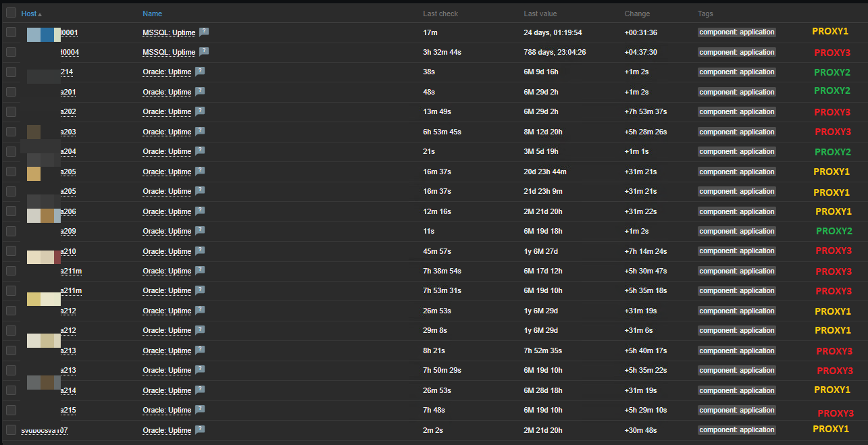Open item description icon for host a201
This screenshot has height=445, width=868.
(x=200, y=92)
